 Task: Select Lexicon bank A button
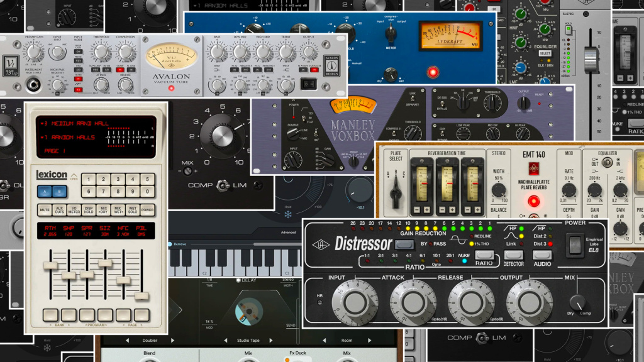point(45,192)
